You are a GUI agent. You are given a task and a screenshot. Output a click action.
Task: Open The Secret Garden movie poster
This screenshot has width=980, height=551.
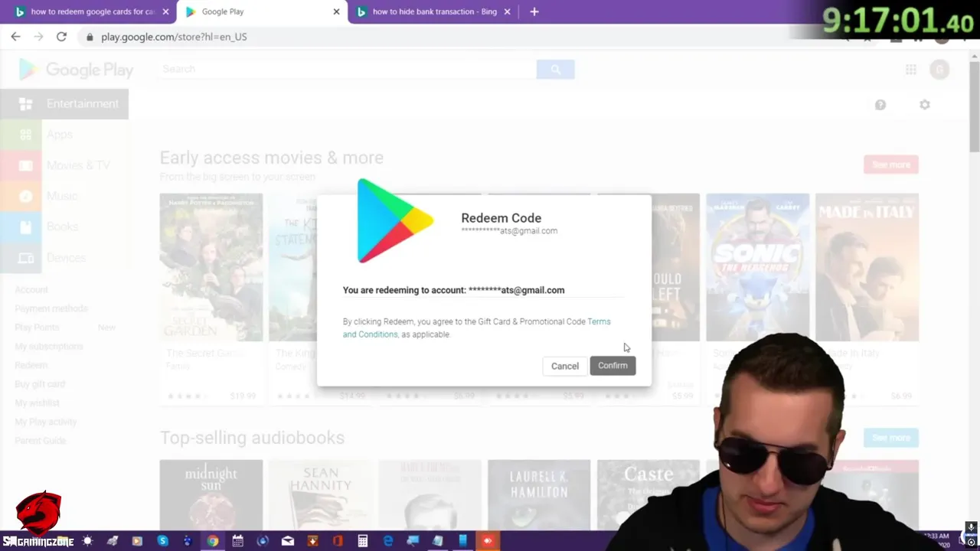click(x=211, y=267)
